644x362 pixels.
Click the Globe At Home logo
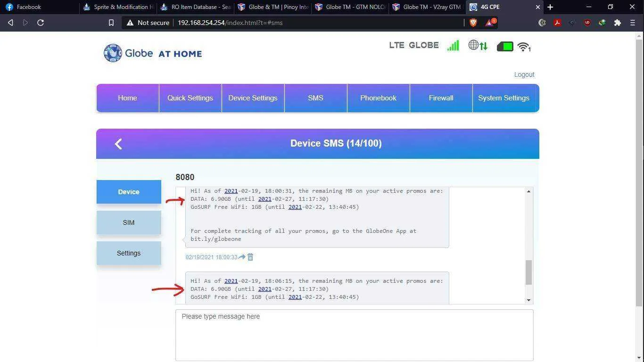tap(153, 53)
